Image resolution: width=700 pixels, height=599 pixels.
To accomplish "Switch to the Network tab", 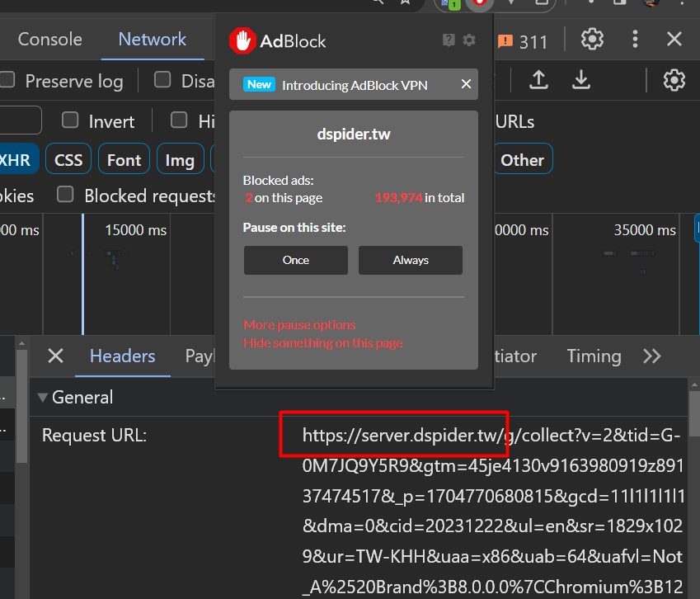I will click(x=153, y=40).
